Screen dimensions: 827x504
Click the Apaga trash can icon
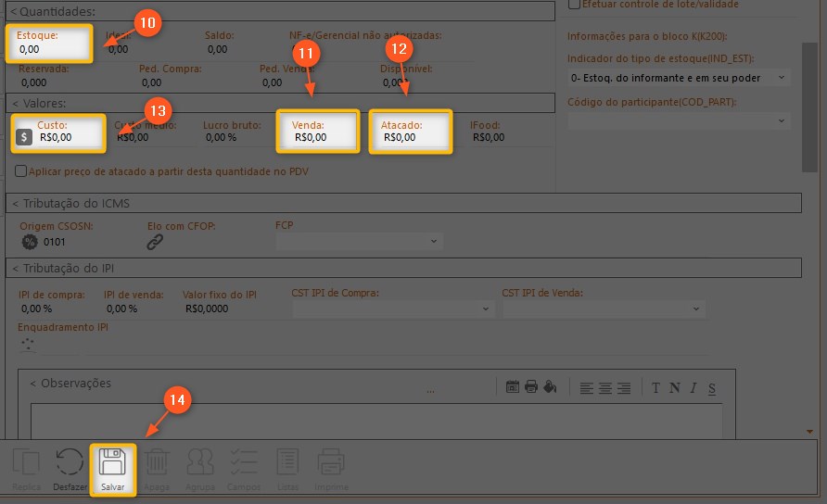coord(157,463)
